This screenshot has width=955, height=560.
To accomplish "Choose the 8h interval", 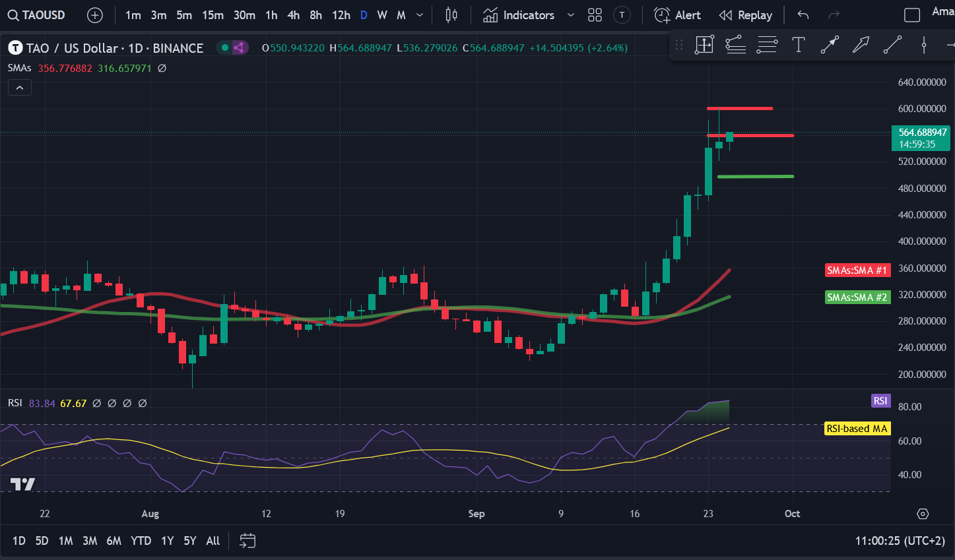I will coord(316,15).
